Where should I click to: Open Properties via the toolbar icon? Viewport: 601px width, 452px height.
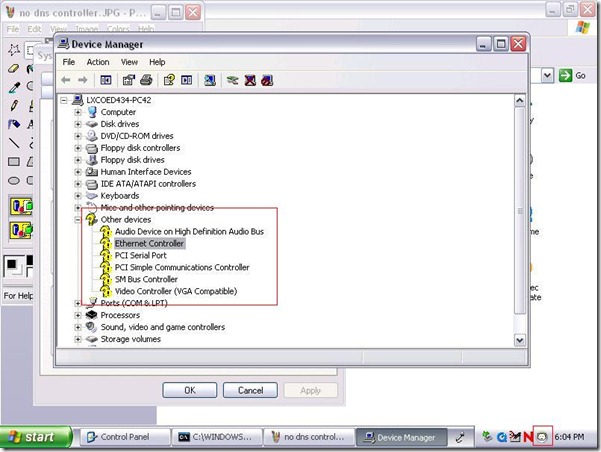pos(129,80)
